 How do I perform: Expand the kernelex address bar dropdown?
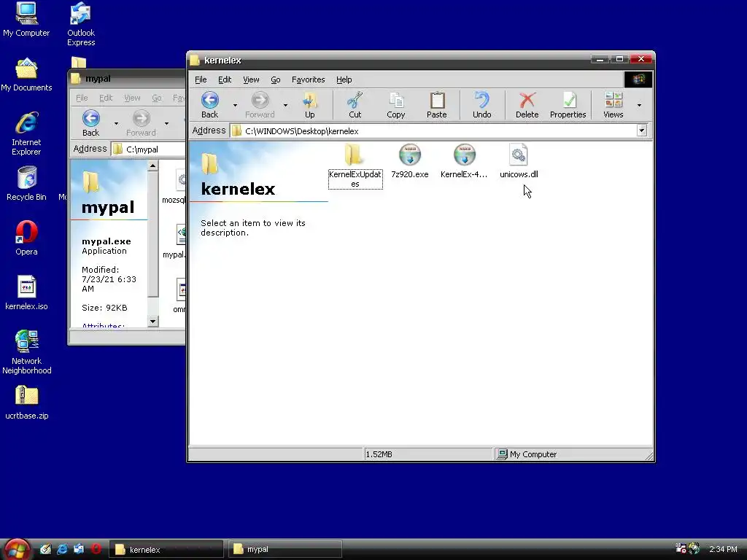coord(642,131)
